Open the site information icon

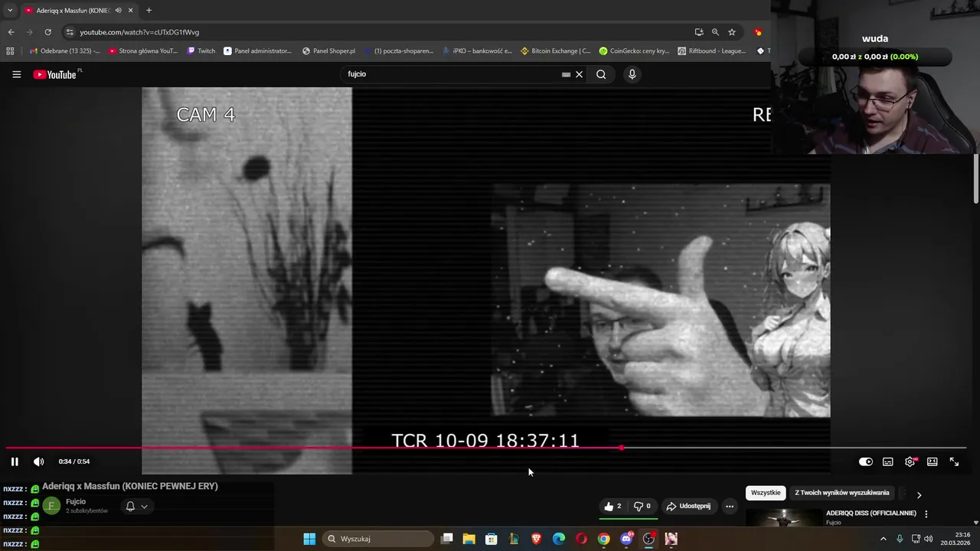coord(70,32)
